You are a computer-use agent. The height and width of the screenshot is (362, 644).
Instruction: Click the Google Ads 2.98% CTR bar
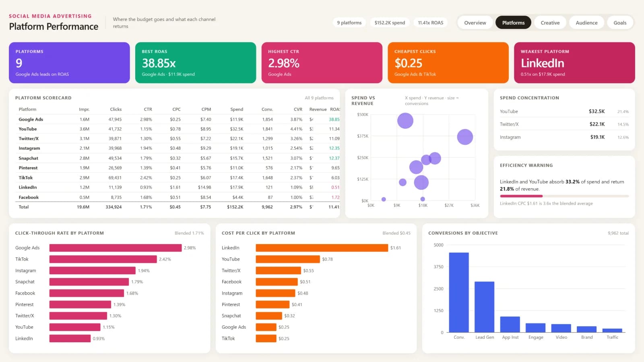[x=116, y=248]
